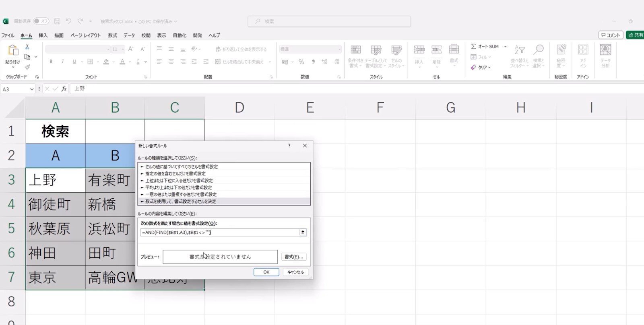This screenshot has height=325, width=644.
Task: Decrease font size with small A icon
Action: (142, 49)
